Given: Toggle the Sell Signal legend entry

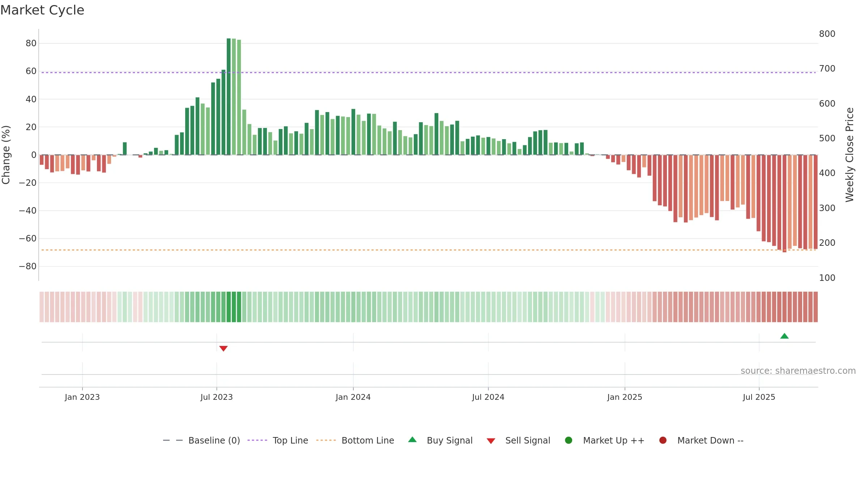Looking at the screenshot, I should pos(518,440).
